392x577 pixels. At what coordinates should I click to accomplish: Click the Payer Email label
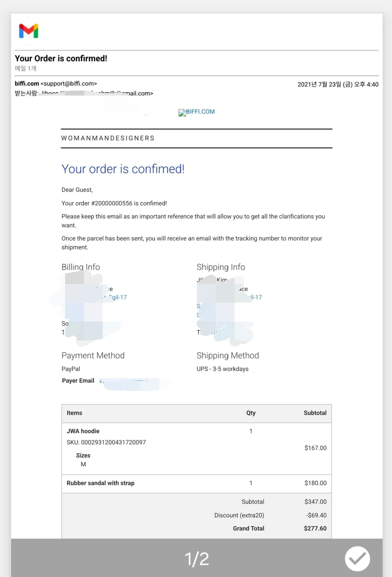(78, 381)
